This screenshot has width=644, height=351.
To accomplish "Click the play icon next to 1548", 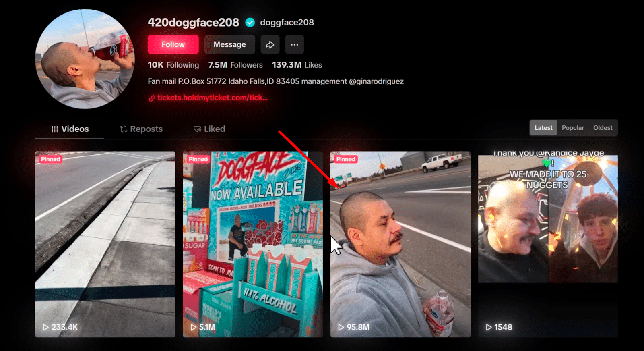I will click(489, 327).
